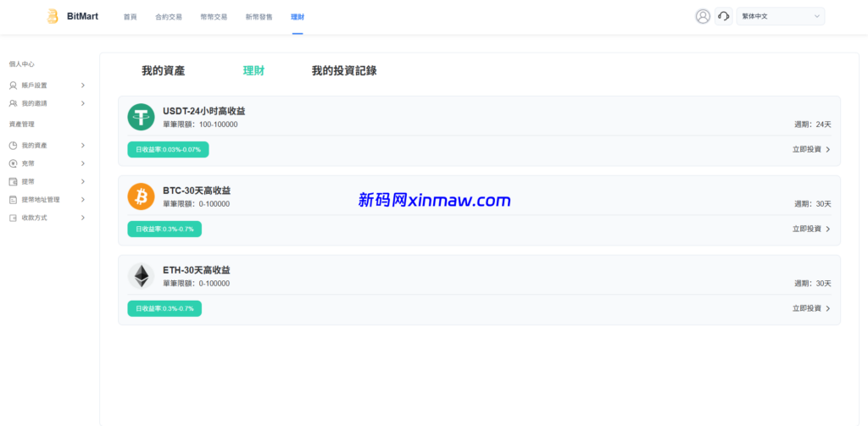Click the Bitcoin coin icon
This screenshot has height=426, width=868.
[142, 196]
